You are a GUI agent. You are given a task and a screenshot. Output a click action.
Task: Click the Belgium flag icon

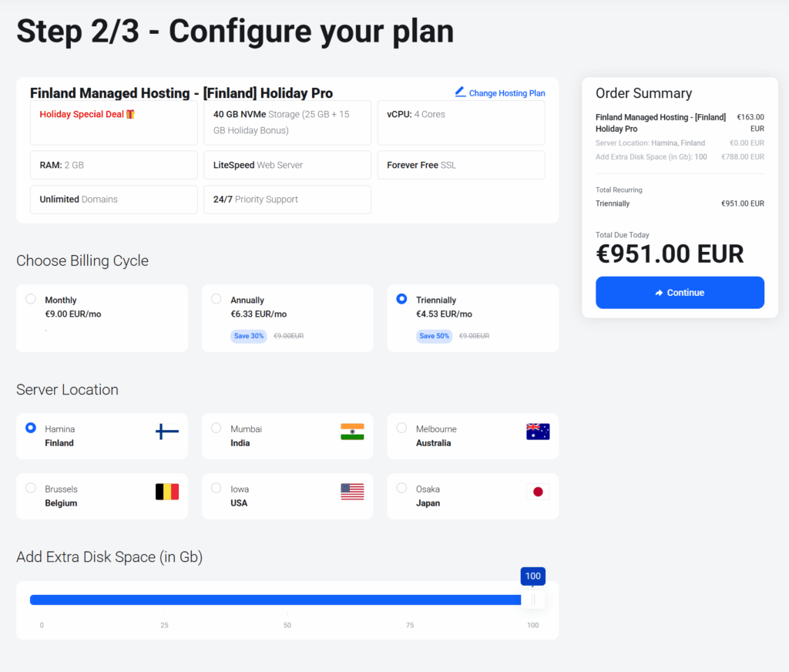[x=166, y=492]
